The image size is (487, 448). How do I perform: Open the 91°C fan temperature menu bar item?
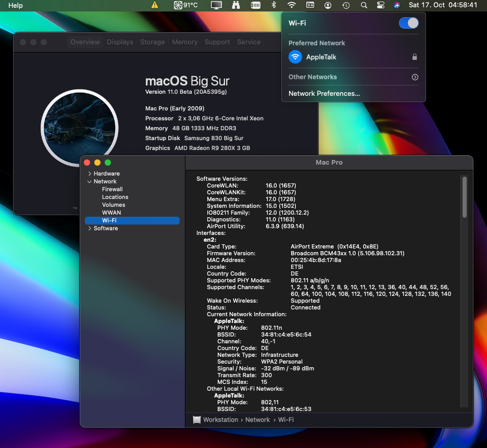click(186, 5)
